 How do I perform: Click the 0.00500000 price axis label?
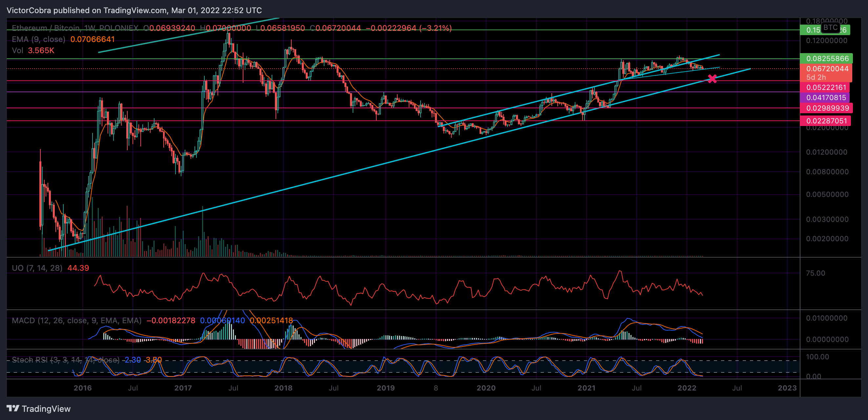tap(827, 195)
